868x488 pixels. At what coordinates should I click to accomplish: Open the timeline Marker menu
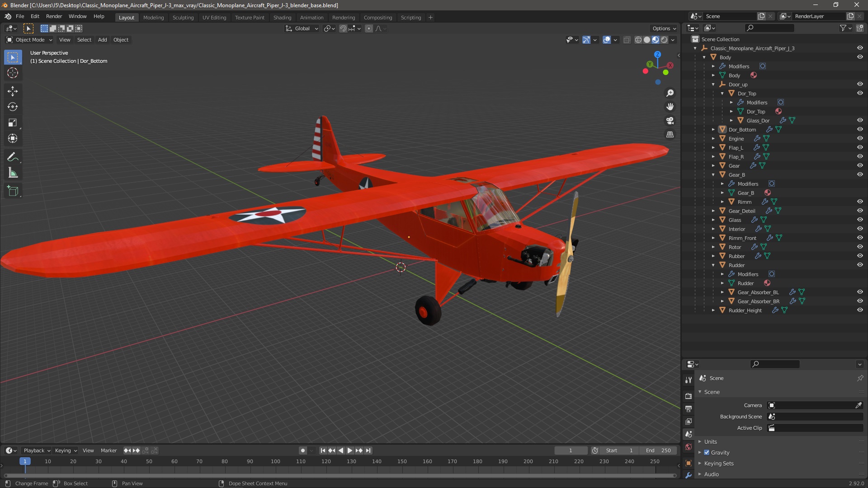pyautogui.click(x=108, y=450)
